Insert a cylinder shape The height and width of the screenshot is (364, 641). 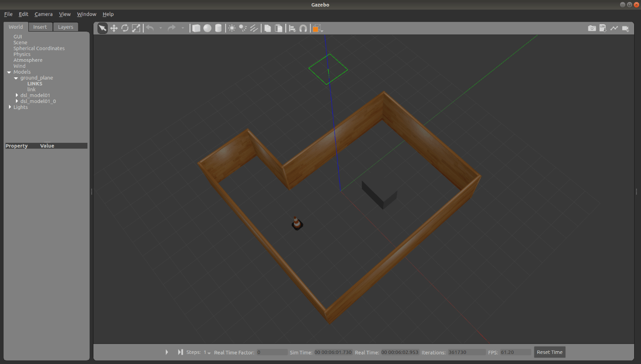click(x=218, y=28)
